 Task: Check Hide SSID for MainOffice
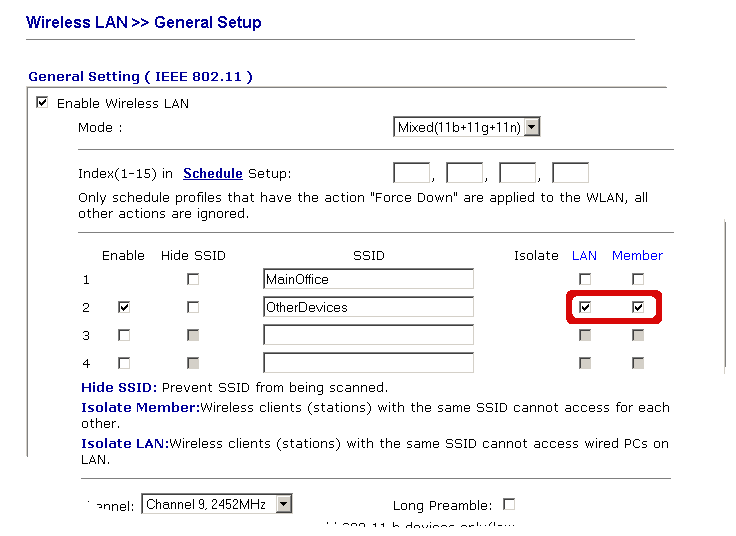tap(193, 279)
